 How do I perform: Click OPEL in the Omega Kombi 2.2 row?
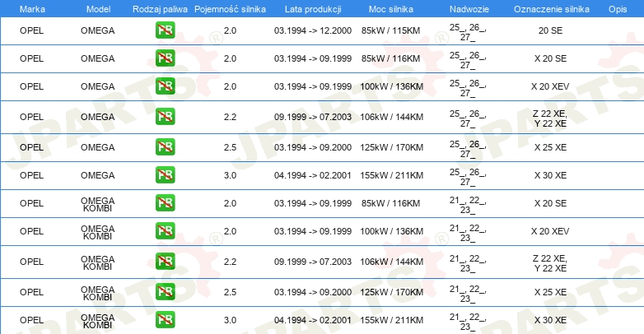31,262
